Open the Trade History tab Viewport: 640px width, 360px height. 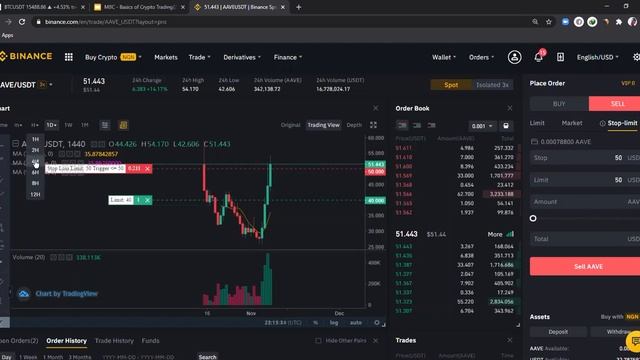click(114, 340)
